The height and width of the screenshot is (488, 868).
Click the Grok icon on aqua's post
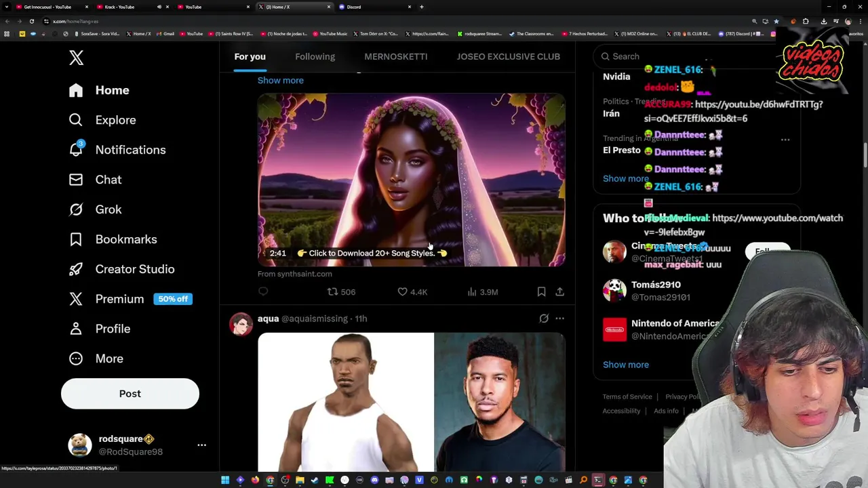click(544, 318)
